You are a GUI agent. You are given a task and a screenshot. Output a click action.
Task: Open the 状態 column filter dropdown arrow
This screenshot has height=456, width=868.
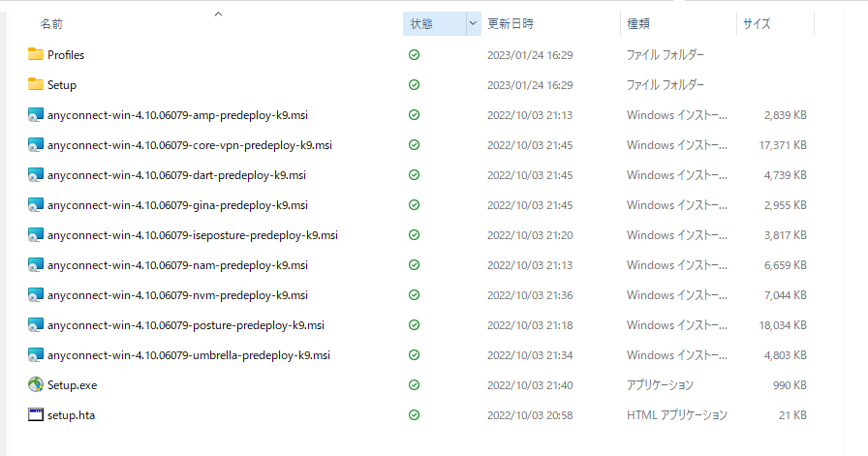click(x=474, y=24)
